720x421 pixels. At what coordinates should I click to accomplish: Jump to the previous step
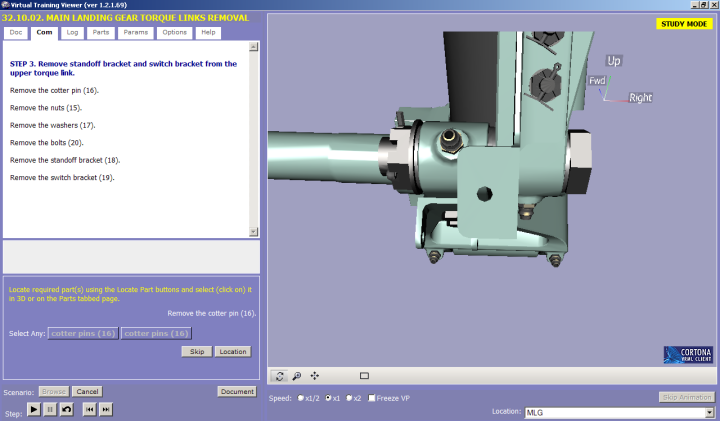point(89,410)
